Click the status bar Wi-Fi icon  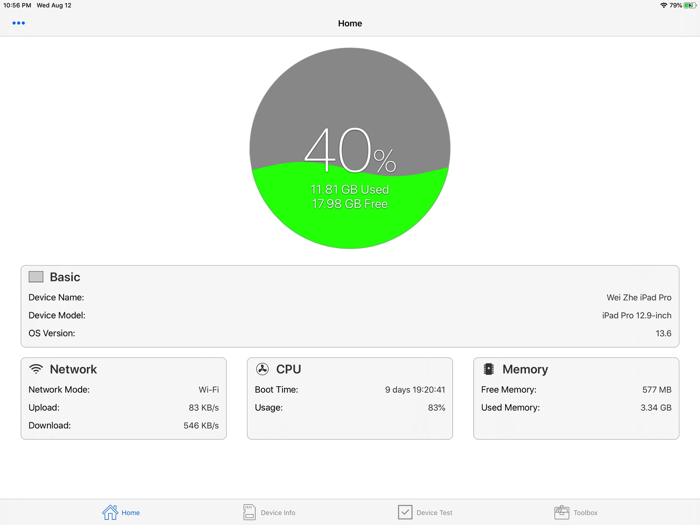click(x=663, y=5)
